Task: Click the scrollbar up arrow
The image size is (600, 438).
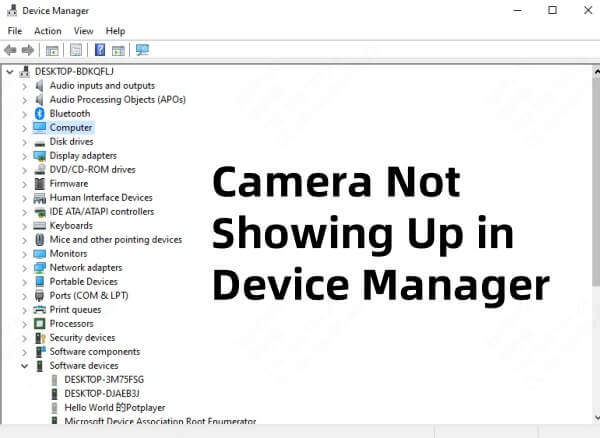Action: [x=596, y=71]
